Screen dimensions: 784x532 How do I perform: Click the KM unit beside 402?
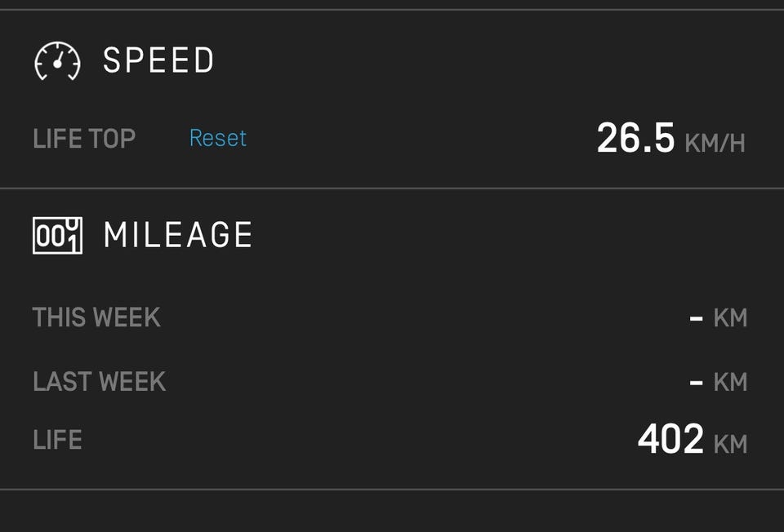(730, 445)
